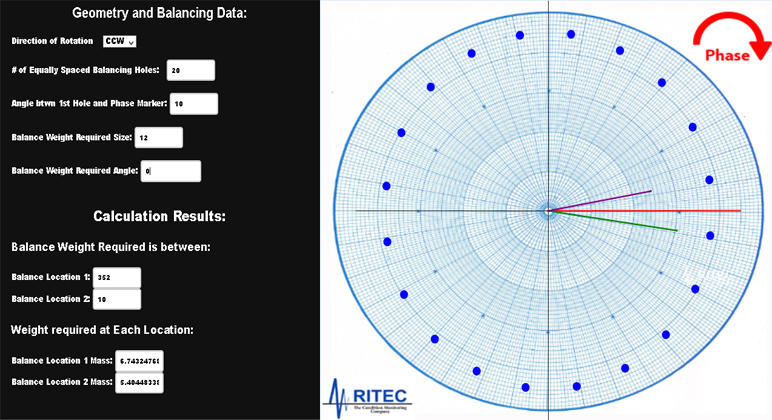Click the Balance Weight Required Size field
The height and width of the screenshot is (420, 772).
point(158,137)
